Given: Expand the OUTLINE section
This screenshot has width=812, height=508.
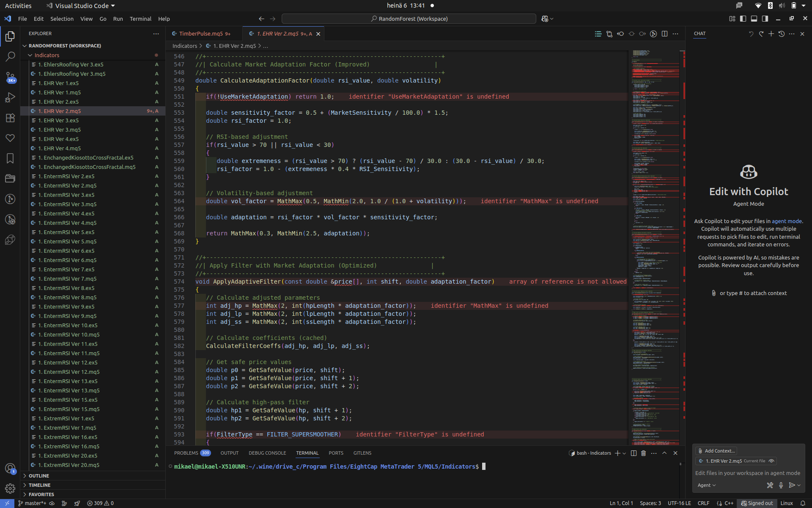Looking at the screenshot, I should tap(39, 476).
